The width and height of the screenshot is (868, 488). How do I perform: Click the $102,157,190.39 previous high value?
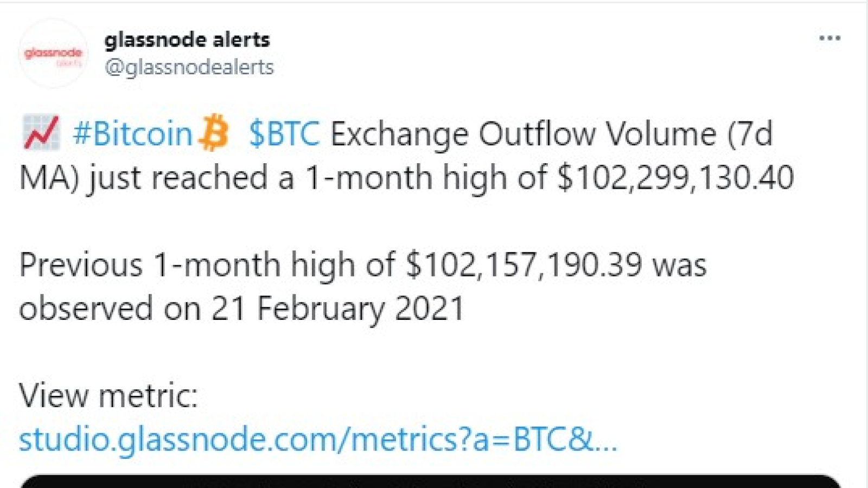coord(524,265)
